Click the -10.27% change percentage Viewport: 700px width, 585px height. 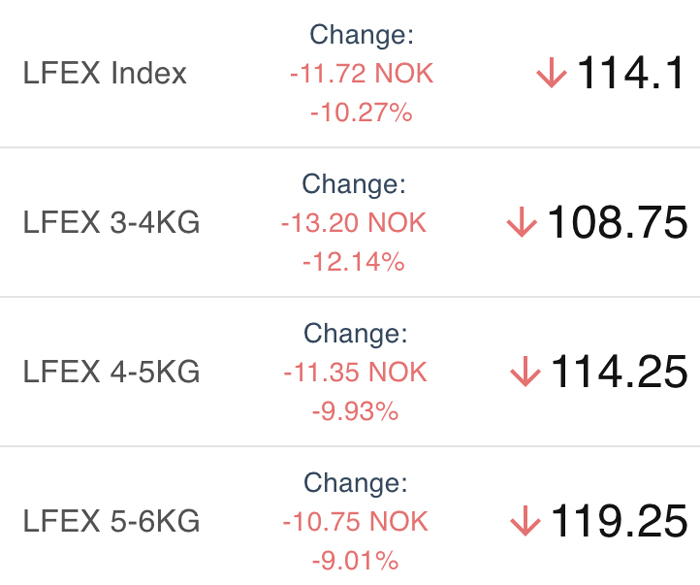coord(361,112)
